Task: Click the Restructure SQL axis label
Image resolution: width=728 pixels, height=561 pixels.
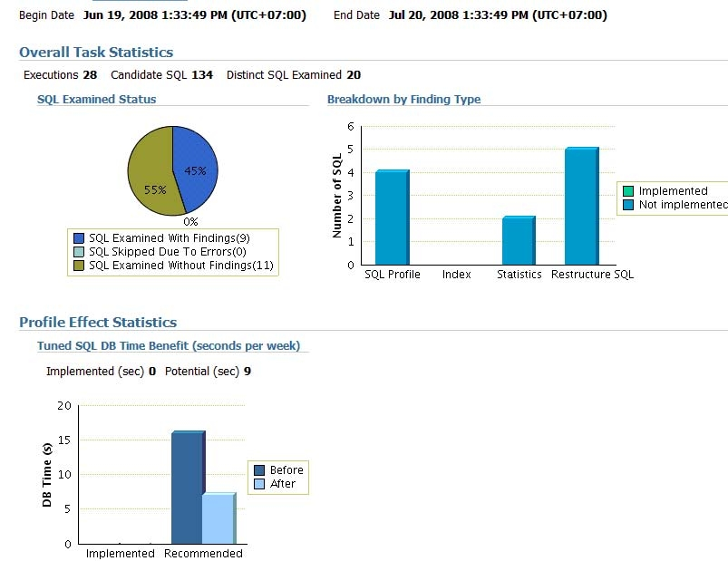Action: pyautogui.click(x=592, y=275)
